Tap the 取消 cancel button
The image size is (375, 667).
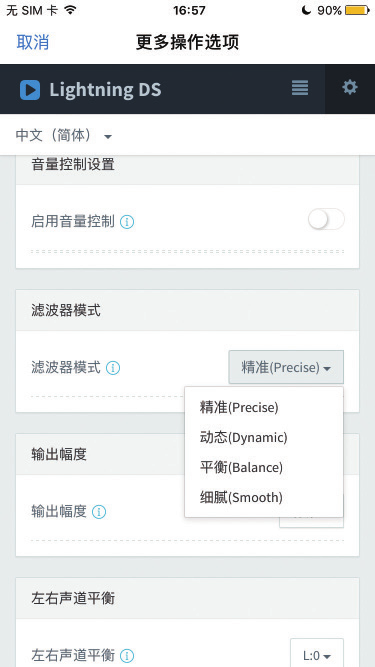(33, 42)
